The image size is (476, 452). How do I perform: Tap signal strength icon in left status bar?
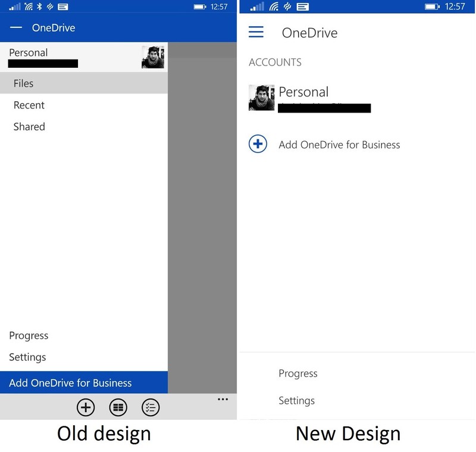[14, 7]
